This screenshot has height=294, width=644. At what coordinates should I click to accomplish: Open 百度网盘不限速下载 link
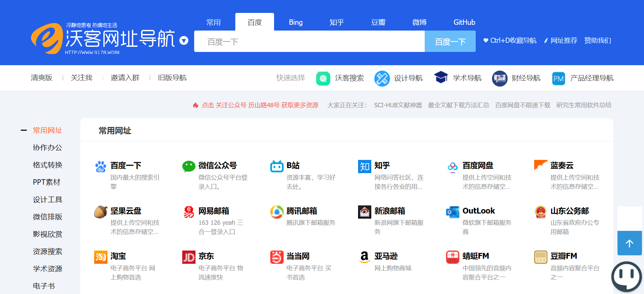[x=523, y=105]
